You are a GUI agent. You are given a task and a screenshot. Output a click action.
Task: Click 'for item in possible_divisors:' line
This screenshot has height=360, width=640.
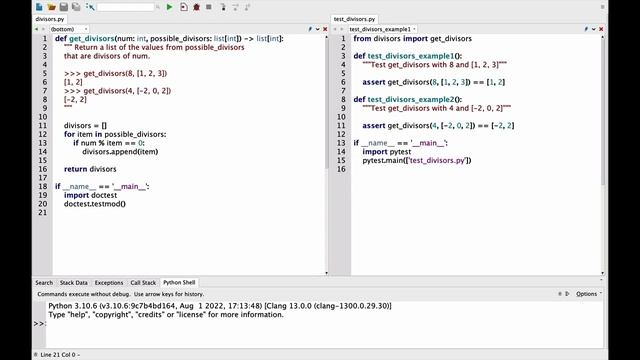[115, 134]
